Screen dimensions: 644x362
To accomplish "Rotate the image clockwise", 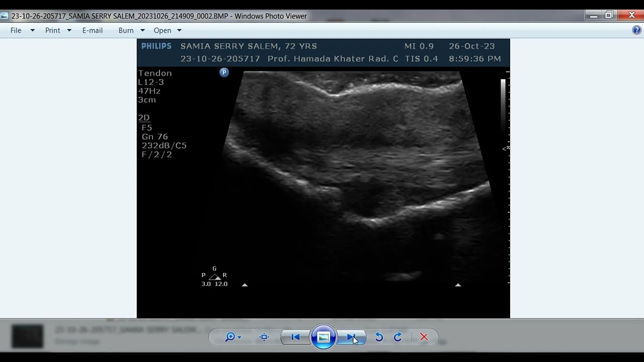I will (x=397, y=337).
